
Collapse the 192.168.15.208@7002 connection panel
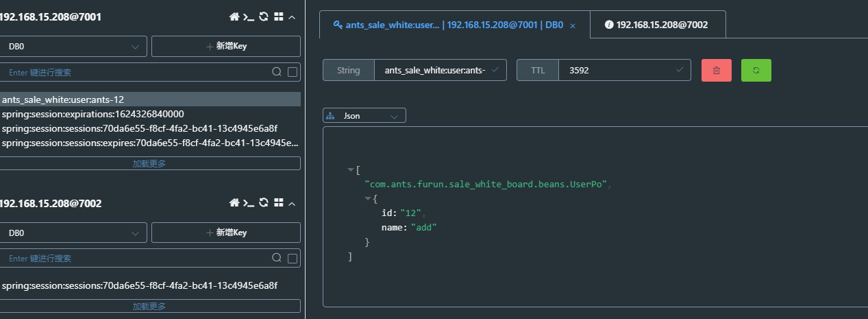pos(293,203)
